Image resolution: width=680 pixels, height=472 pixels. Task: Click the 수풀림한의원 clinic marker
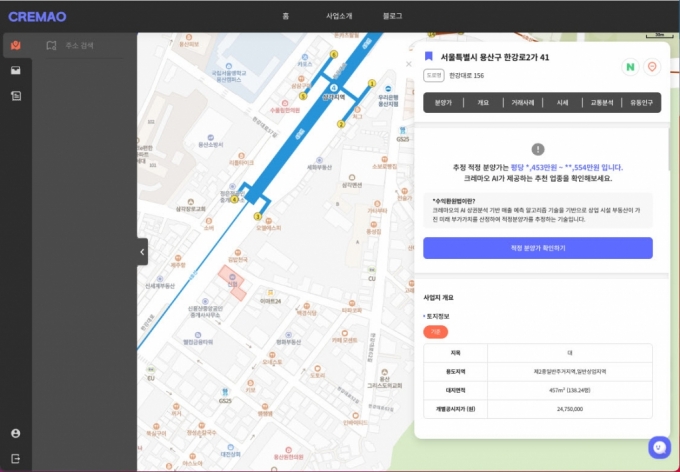click(285, 103)
